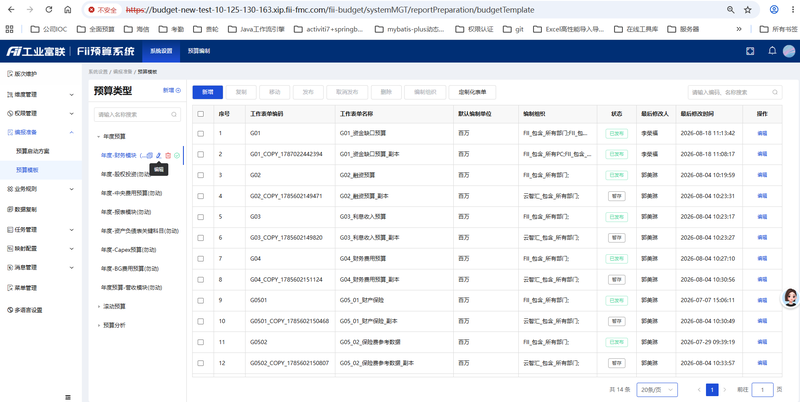
Task: Click the search magnifier in the 预算类型 search box
Action: pos(174,114)
